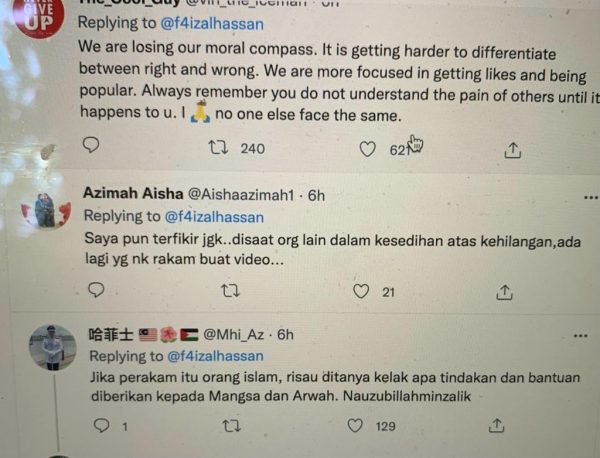This screenshot has height=458, width=600.
Task: Open the @Mhi_Az profile avatar
Action: [52, 347]
